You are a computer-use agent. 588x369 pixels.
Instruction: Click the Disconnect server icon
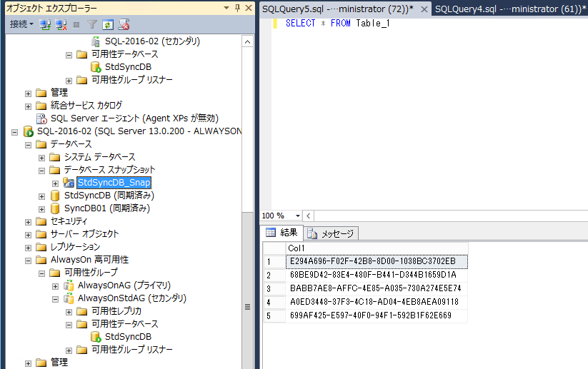[61, 25]
